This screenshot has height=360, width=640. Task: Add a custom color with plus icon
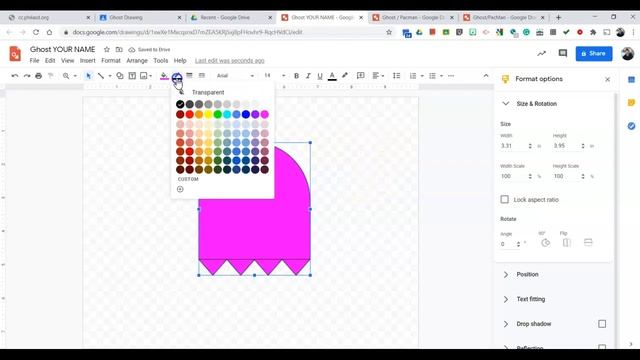(180, 189)
